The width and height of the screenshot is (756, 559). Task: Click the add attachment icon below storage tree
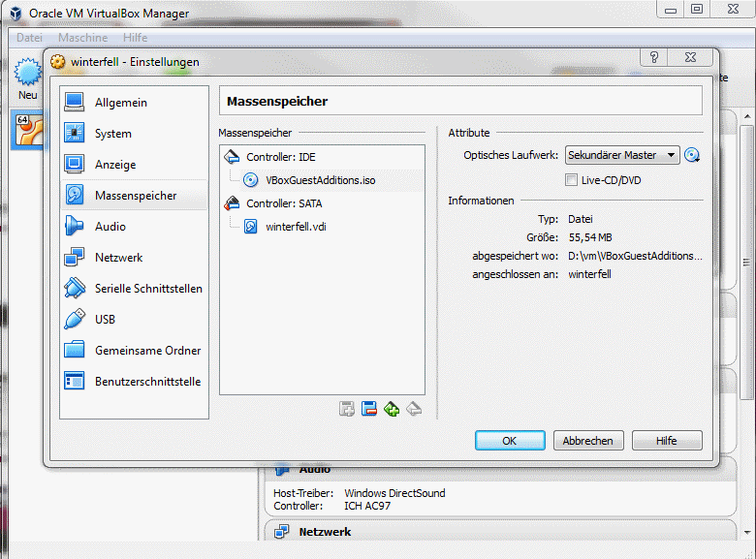click(x=347, y=409)
